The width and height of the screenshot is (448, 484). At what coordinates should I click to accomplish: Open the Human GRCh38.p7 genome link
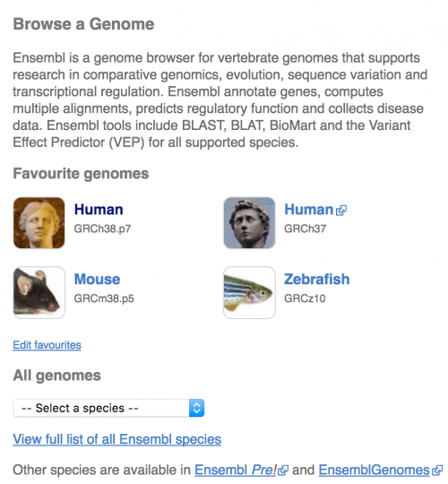point(99,210)
